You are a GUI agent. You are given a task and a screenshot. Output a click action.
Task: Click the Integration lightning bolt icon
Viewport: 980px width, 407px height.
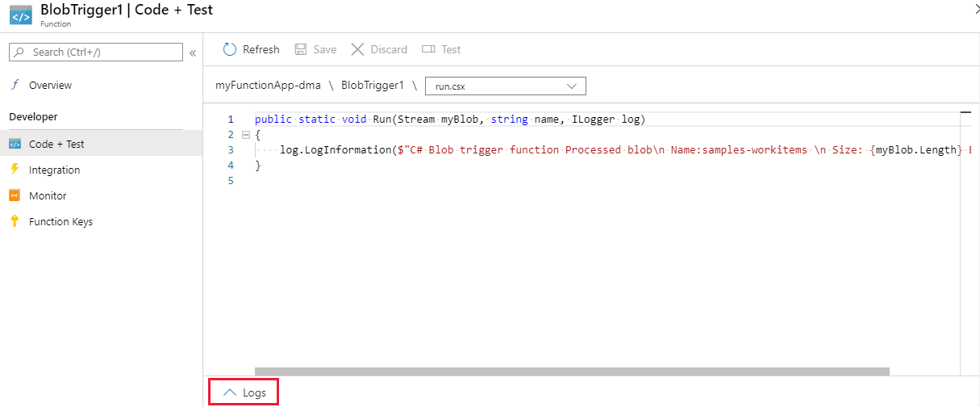(x=15, y=170)
